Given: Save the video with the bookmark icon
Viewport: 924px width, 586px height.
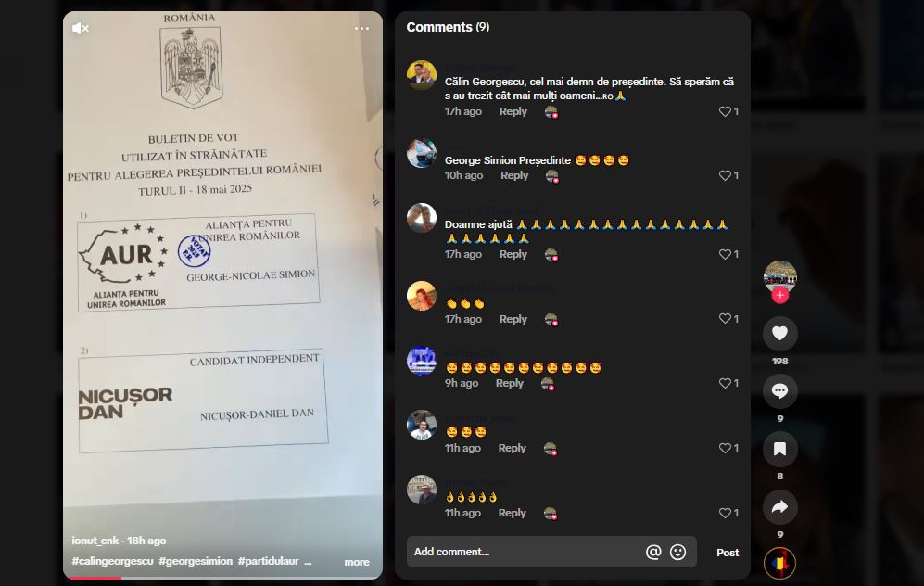Looking at the screenshot, I should [779, 449].
